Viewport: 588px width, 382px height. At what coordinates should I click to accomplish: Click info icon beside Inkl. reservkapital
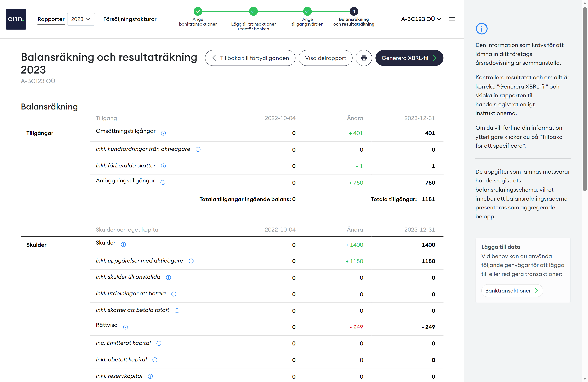[150, 376]
